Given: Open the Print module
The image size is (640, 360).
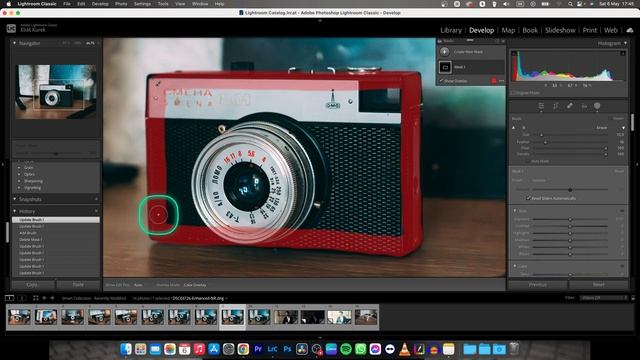Looking at the screenshot, I should tap(589, 30).
